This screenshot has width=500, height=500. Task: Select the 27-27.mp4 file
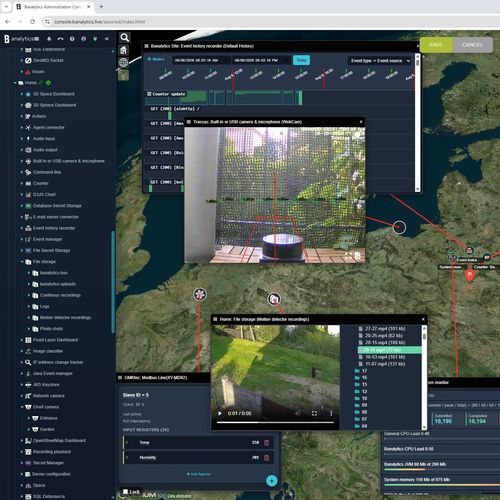click(x=382, y=329)
